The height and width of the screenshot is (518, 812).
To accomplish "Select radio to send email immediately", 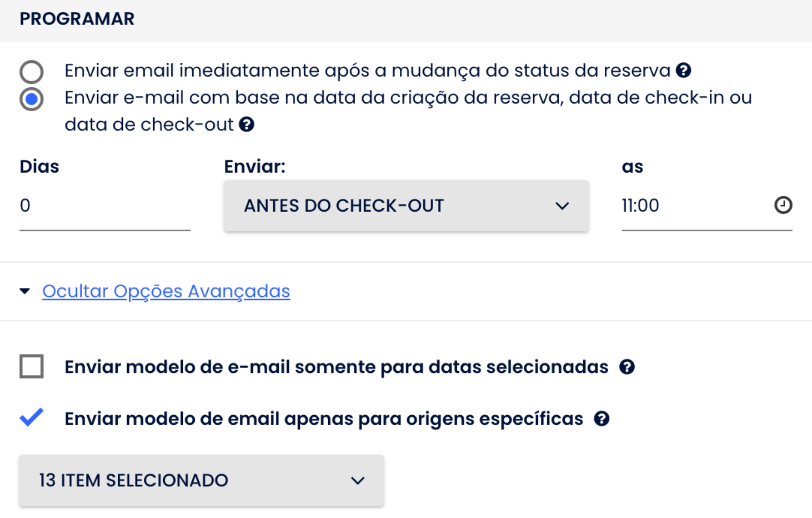I will coord(31,72).
